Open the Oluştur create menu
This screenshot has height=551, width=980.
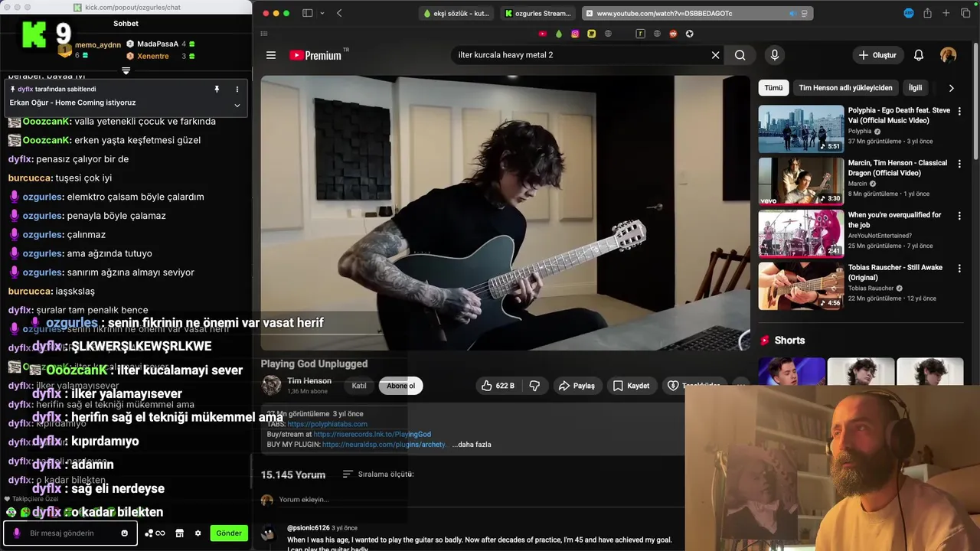877,55
